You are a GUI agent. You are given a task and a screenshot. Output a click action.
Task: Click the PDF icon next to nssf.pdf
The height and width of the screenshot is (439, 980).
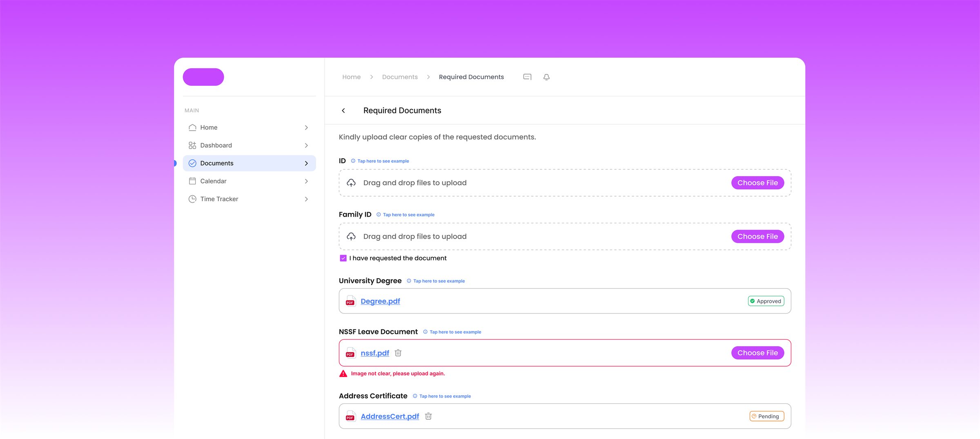point(350,353)
